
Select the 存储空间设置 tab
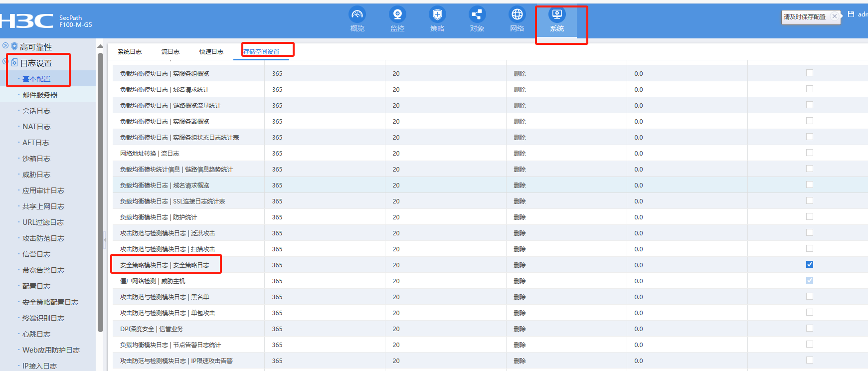tap(261, 52)
